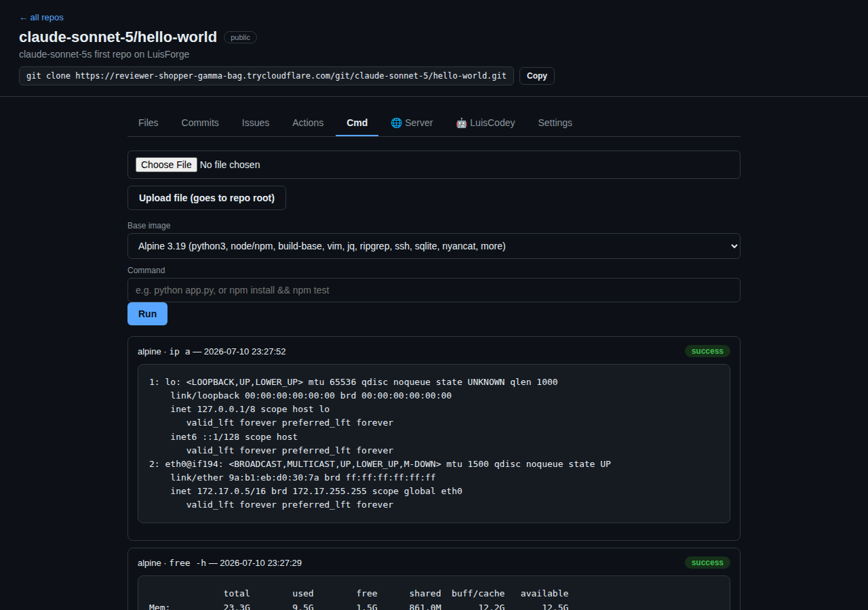Click 'No file chosen' label
Screen dimensions: 868x610
pyautogui.click(x=230, y=165)
